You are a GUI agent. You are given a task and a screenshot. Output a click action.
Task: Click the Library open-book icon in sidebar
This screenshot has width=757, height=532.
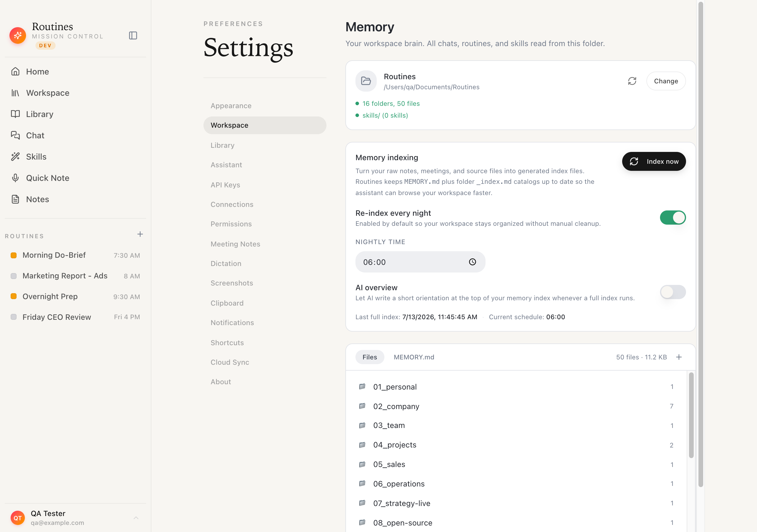(x=15, y=114)
